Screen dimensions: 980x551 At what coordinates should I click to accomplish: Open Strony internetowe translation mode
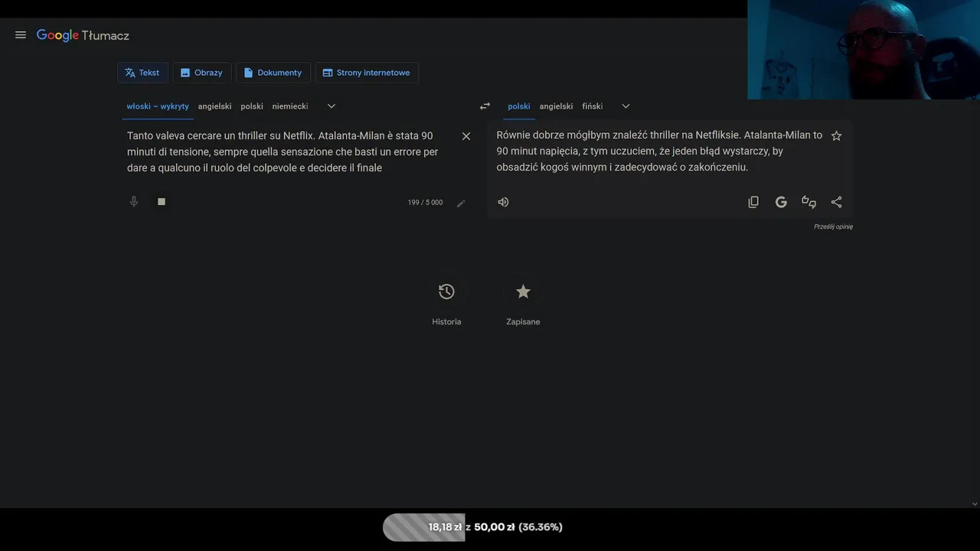click(x=367, y=73)
